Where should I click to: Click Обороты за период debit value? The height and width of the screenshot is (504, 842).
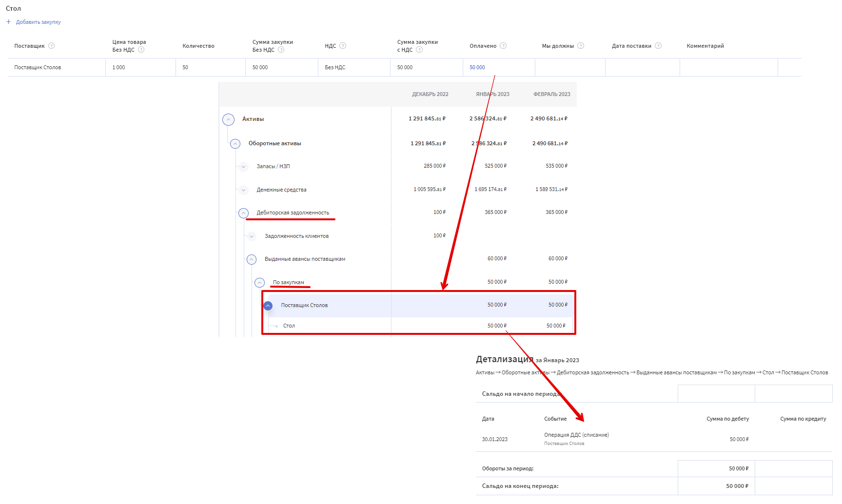(738, 469)
